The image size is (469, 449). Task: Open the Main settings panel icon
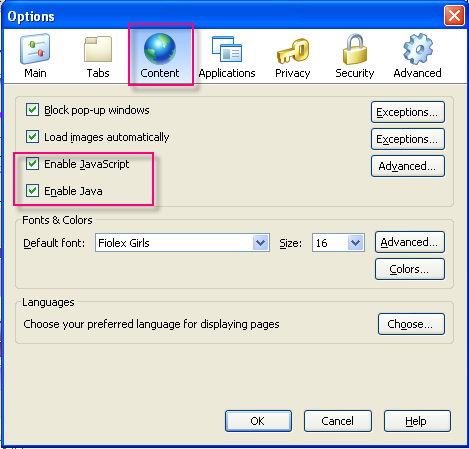35,49
